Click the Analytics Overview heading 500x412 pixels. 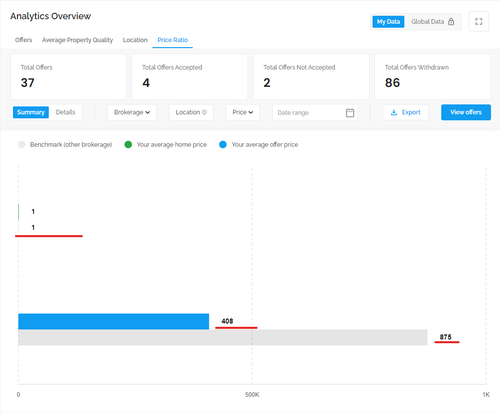pos(50,16)
